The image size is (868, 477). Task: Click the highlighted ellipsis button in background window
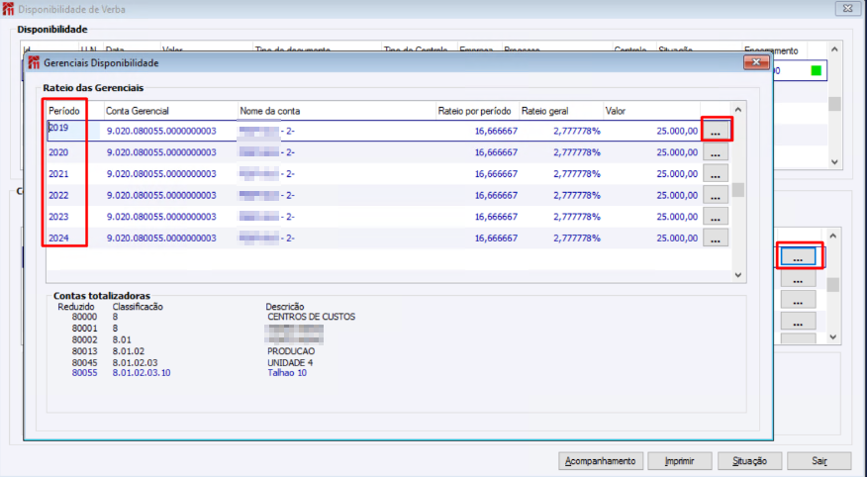[798, 256]
